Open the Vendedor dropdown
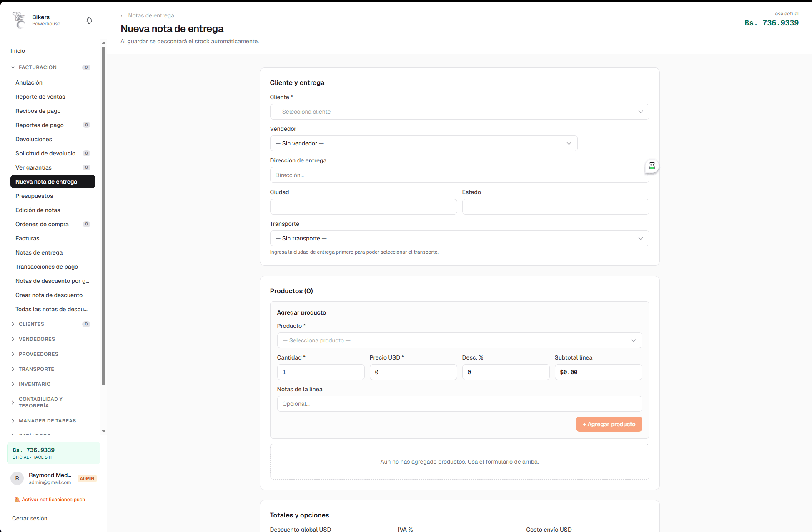The width and height of the screenshot is (812, 532). [x=424, y=143]
